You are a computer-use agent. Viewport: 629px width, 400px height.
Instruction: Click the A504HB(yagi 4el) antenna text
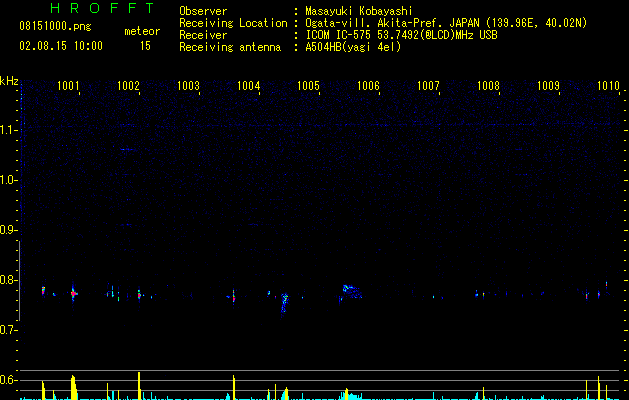(353, 47)
